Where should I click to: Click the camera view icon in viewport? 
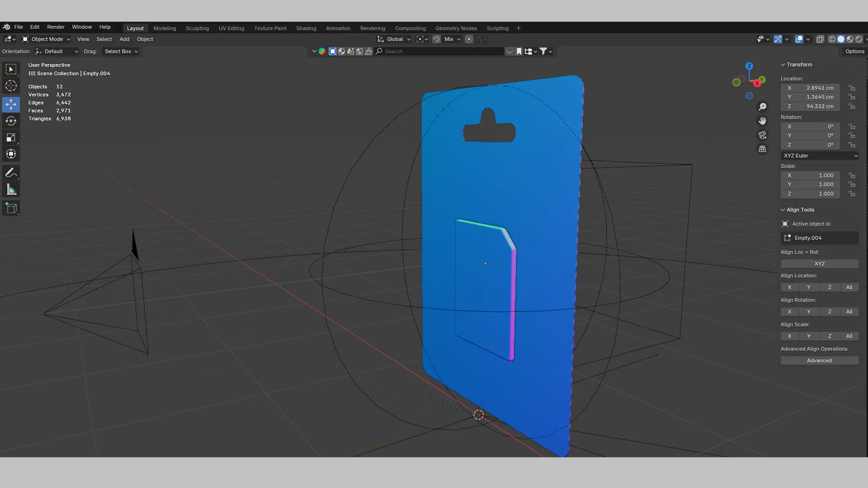762,135
